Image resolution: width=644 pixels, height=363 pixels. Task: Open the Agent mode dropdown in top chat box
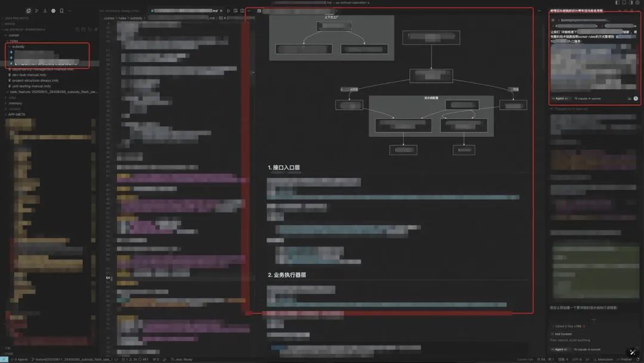[561, 99]
